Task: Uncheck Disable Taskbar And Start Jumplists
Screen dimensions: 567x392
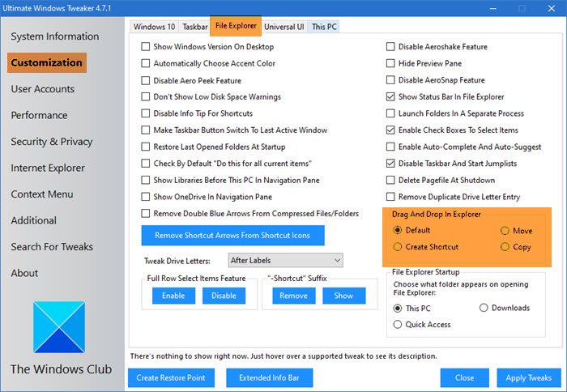Action: 390,164
